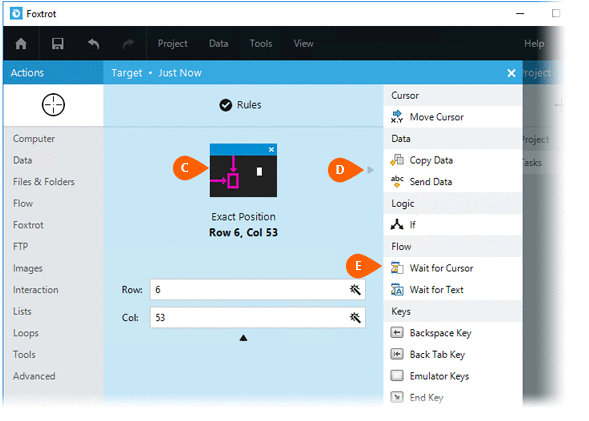589x421 pixels.
Task: Select the Advanced category
Action: tap(34, 376)
